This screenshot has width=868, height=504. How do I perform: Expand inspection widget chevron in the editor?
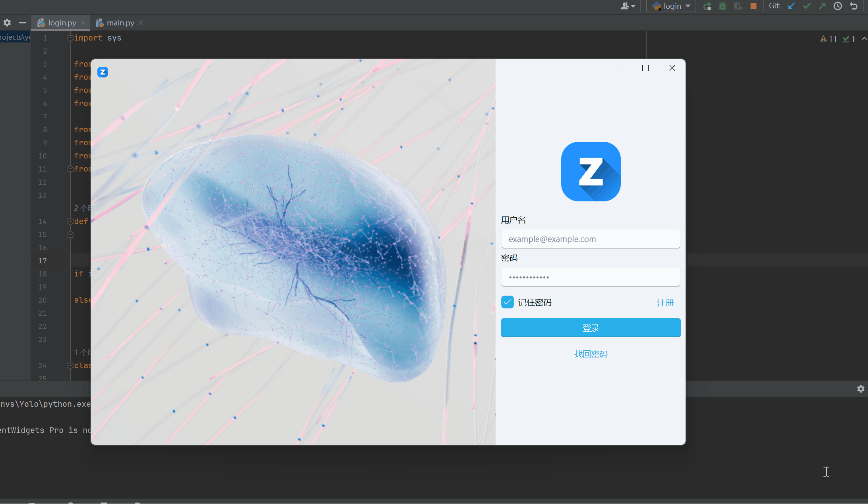[864, 39]
